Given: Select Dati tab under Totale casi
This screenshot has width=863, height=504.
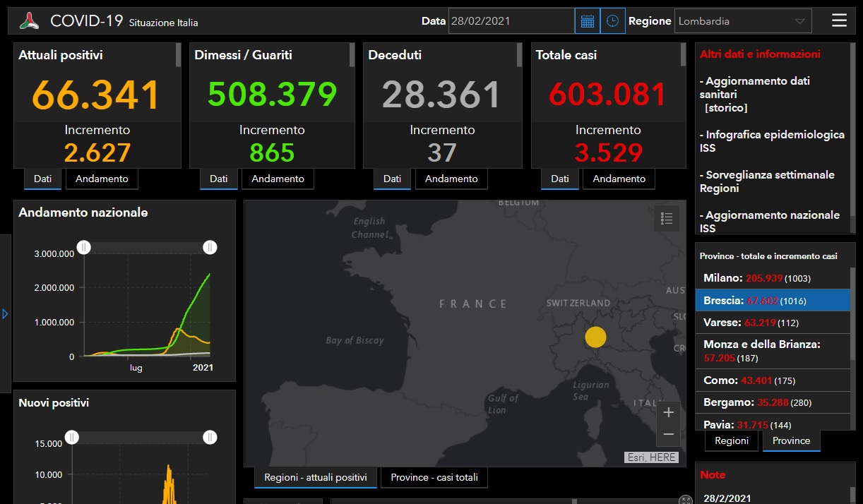Looking at the screenshot, I should 559,179.
